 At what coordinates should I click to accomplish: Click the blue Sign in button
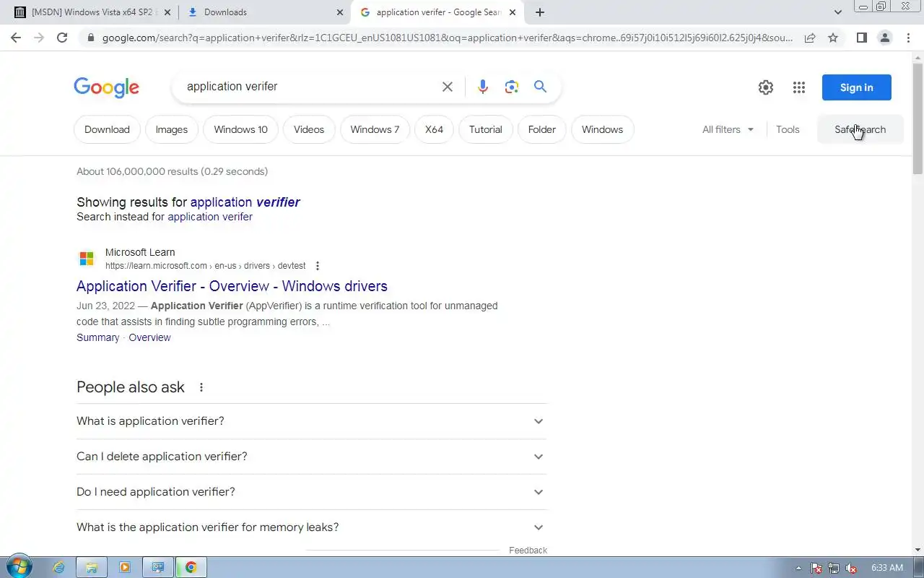point(857,87)
